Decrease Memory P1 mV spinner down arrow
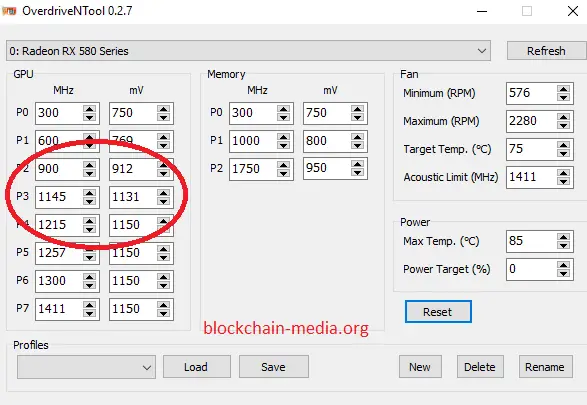Image resolution: width=587 pixels, height=405 pixels. pyautogui.click(x=358, y=146)
